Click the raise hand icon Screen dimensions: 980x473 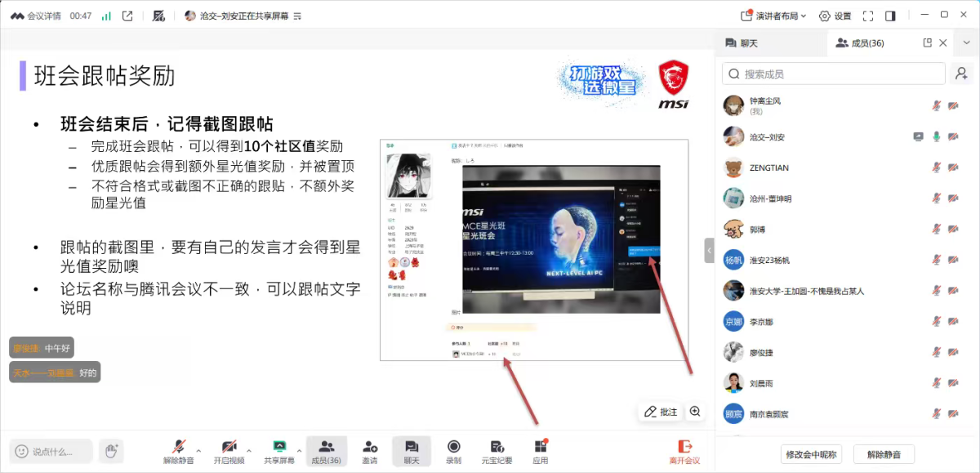[x=111, y=451]
